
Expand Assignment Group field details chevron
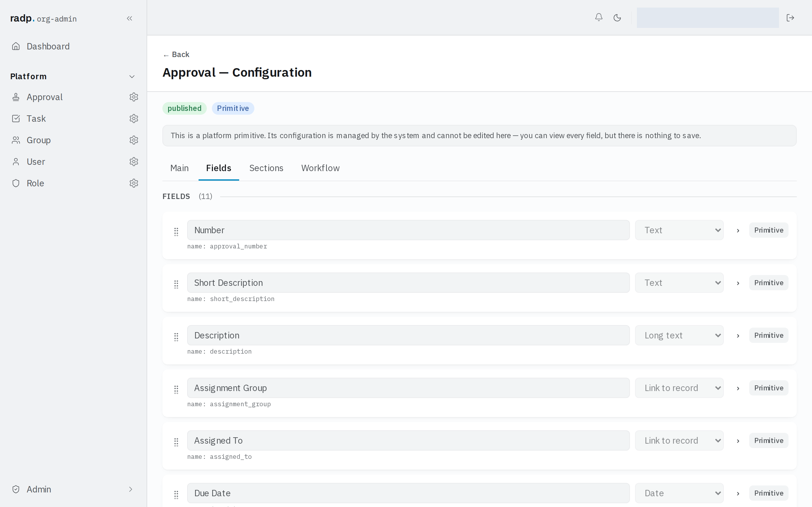738,388
